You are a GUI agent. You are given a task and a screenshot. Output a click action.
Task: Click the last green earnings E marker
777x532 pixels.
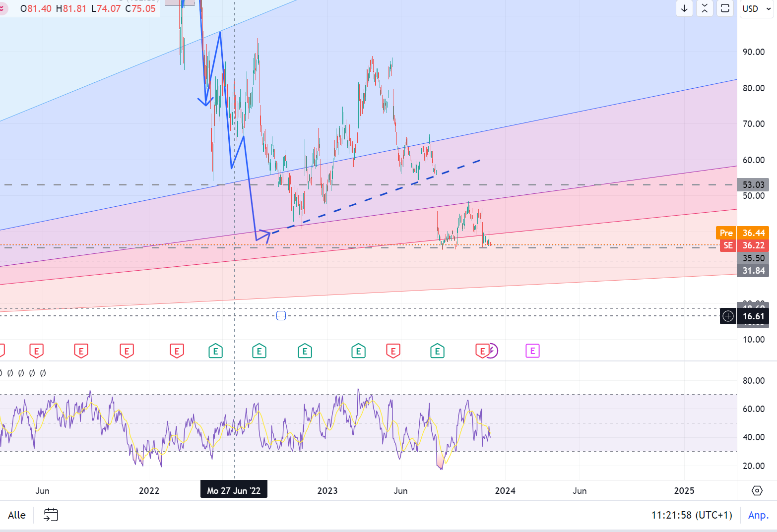tap(437, 352)
